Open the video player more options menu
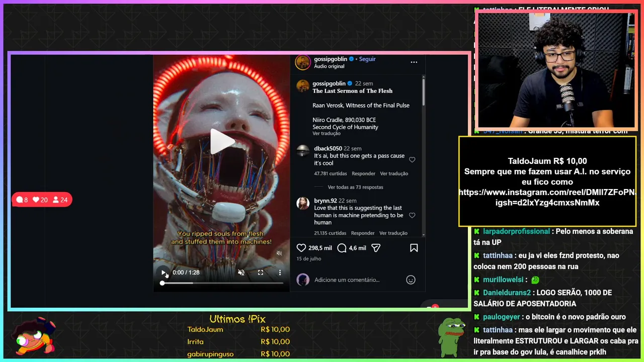Screen dimensions: 644x362 (x=280, y=273)
